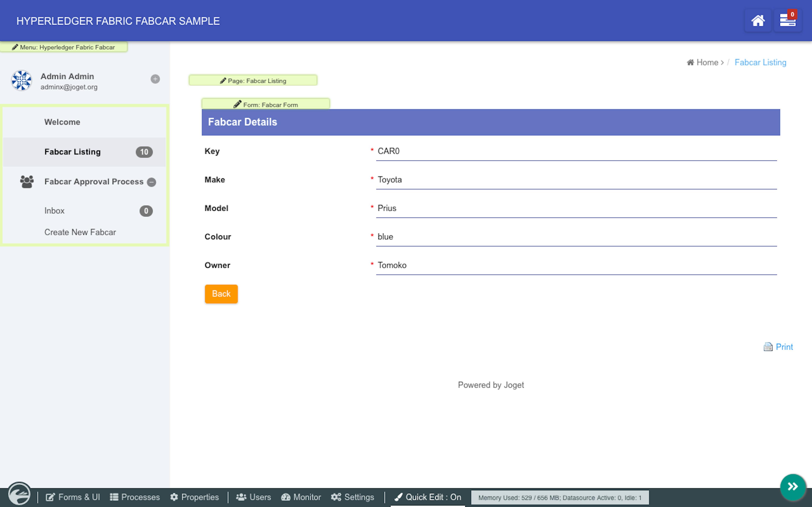Open Forms & UI menu
Viewport: 812px width, 507px height.
click(x=73, y=497)
